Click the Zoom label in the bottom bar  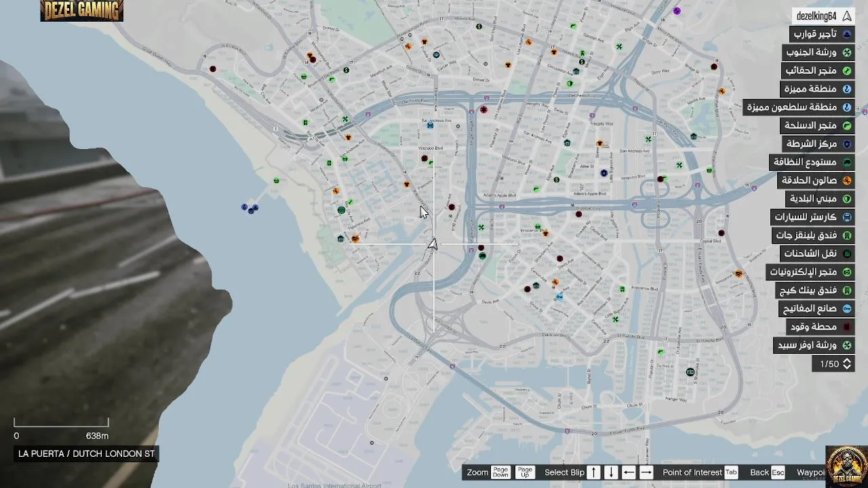[477, 472]
